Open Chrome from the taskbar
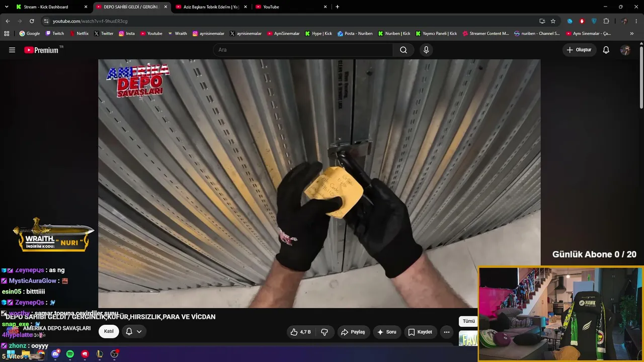This screenshot has width=644, height=362. 41,354
